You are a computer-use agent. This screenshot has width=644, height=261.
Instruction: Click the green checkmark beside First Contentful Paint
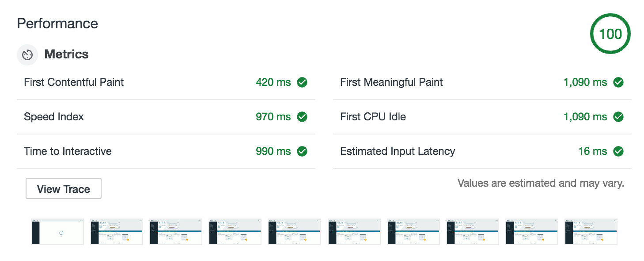coord(302,82)
